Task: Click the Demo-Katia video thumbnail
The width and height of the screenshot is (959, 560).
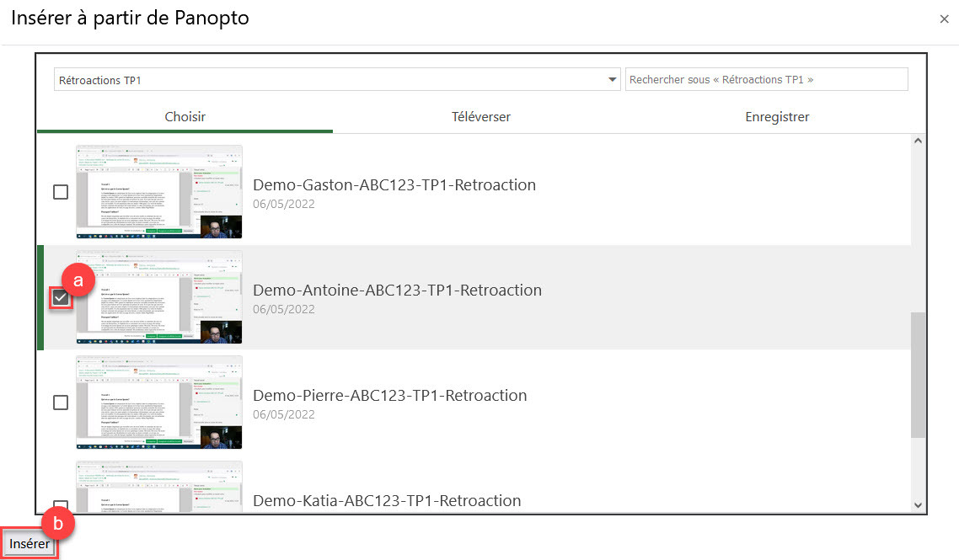Action: click(x=159, y=487)
